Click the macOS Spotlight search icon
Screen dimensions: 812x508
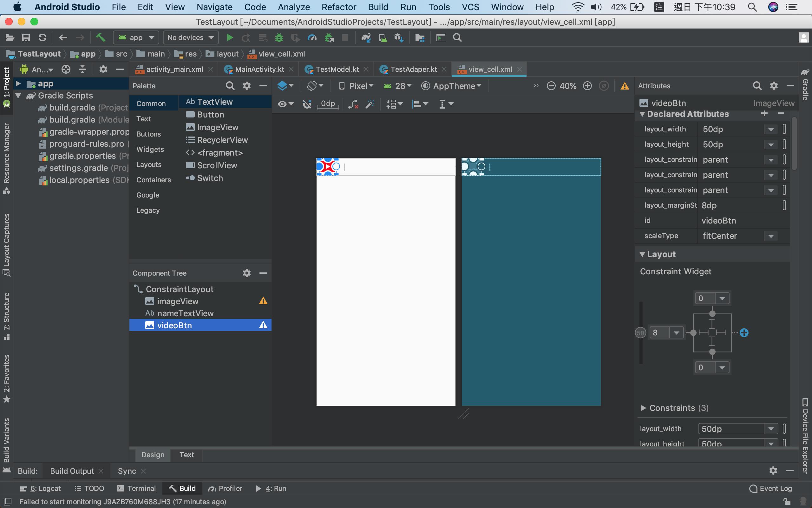(752, 7)
